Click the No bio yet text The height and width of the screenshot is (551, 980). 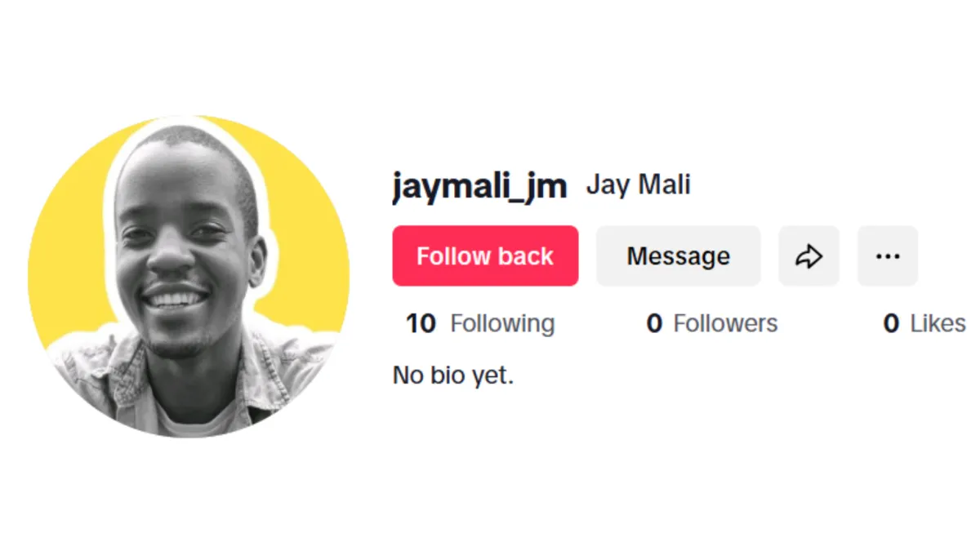point(453,376)
